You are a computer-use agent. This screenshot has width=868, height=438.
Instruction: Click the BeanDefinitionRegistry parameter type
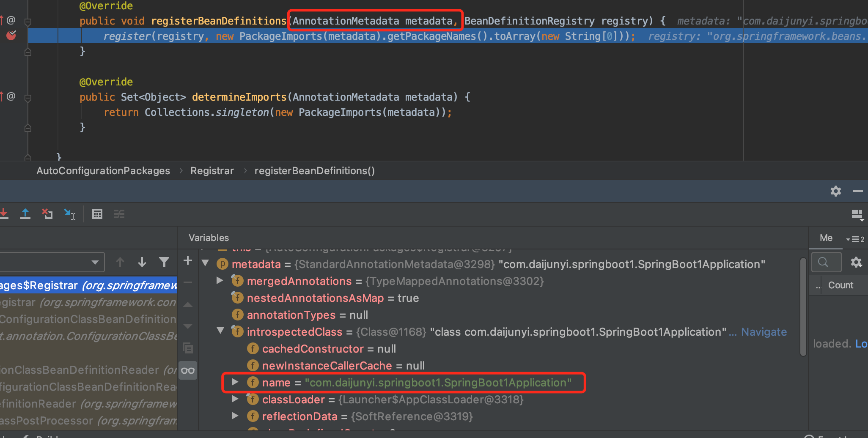coord(530,21)
